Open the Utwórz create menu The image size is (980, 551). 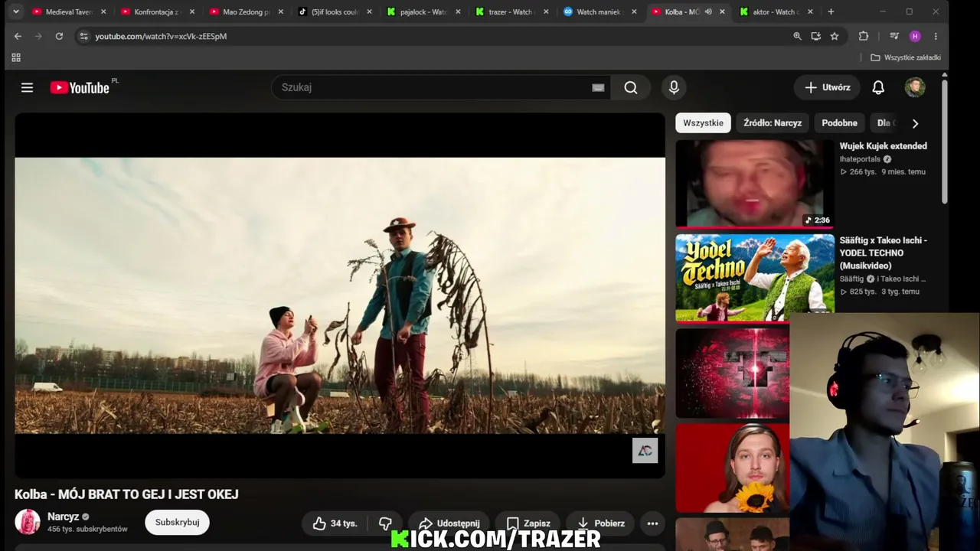(x=827, y=87)
